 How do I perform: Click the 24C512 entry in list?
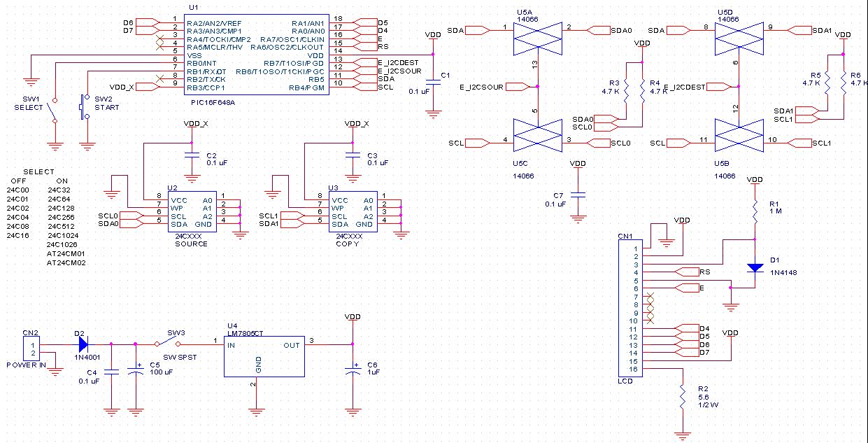(60, 227)
